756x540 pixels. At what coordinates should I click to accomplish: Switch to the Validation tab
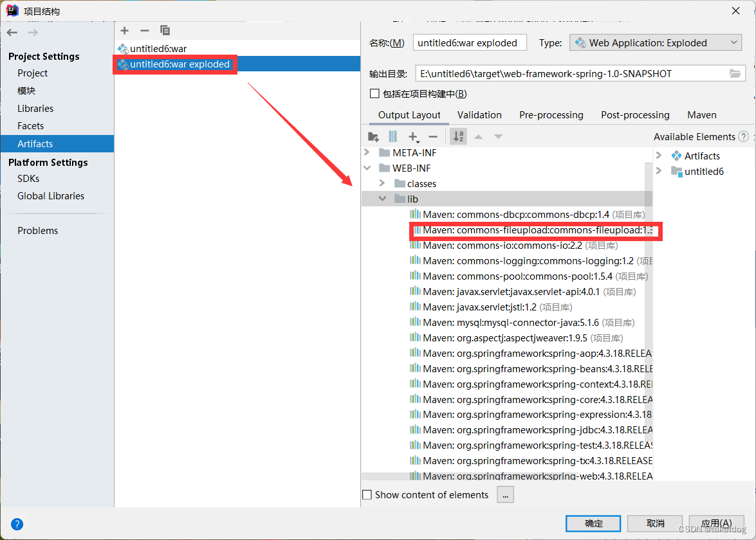(x=479, y=115)
